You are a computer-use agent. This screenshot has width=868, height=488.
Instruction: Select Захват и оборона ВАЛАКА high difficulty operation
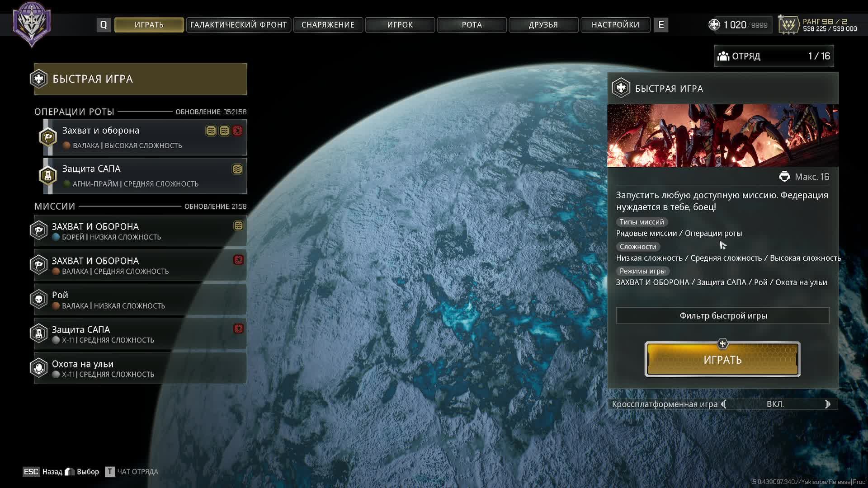(x=145, y=137)
